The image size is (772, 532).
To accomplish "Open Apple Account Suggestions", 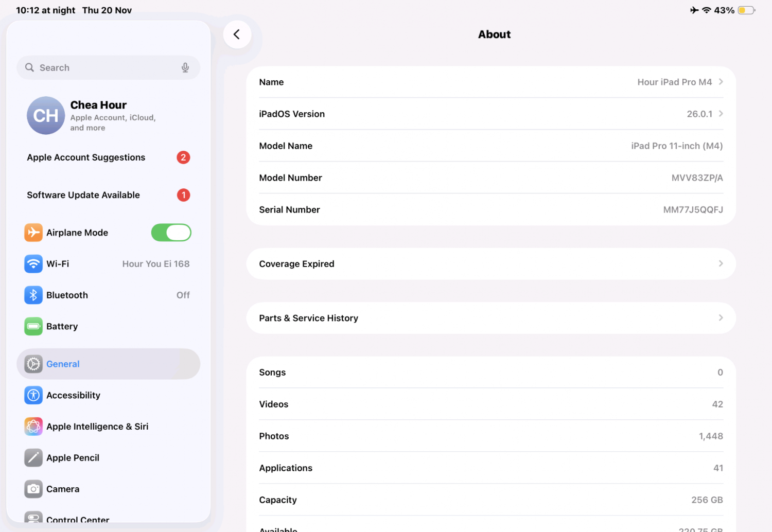I will click(x=86, y=157).
